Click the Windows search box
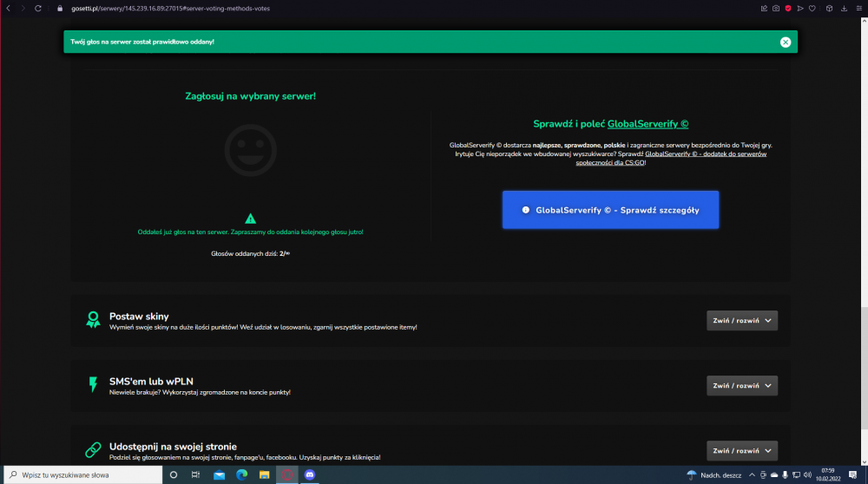The width and height of the screenshot is (868, 484). (x=83, y=474)
